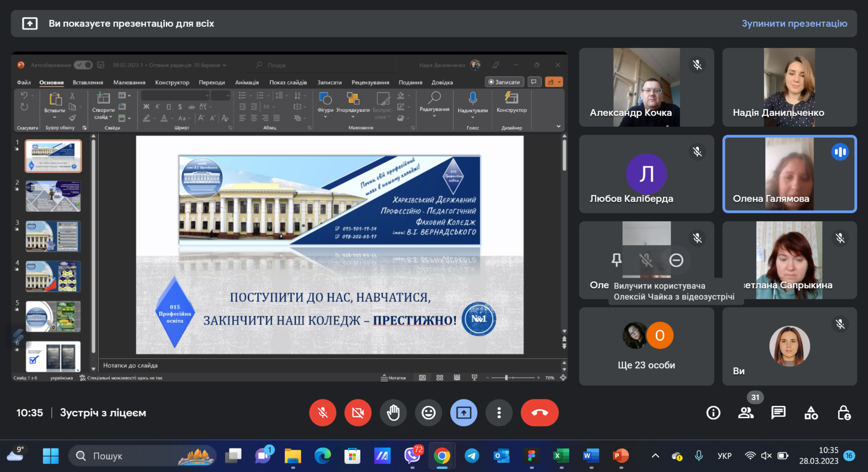Screen dimensions: 868x472
Task: Open the activities panel
Action: pyautogui.click(x=811, y=412)
